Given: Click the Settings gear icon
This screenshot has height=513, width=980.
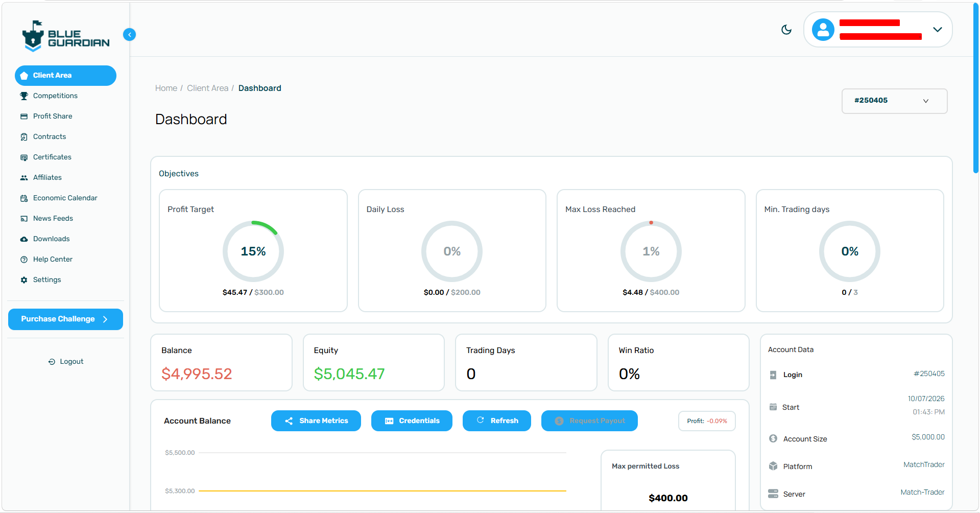Looking at the screenshot, I should [x=24, y=280].
